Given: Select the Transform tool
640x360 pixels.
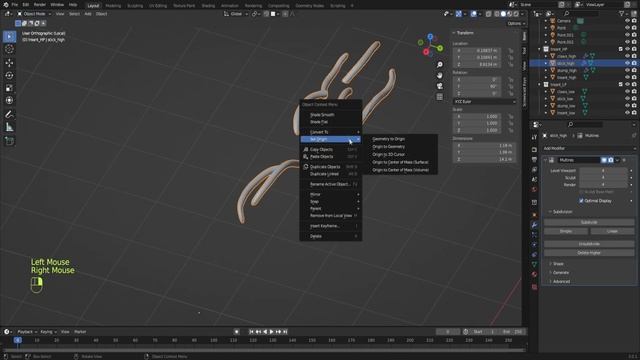Looking at the screenshot, I should click(x=9, y=100).
